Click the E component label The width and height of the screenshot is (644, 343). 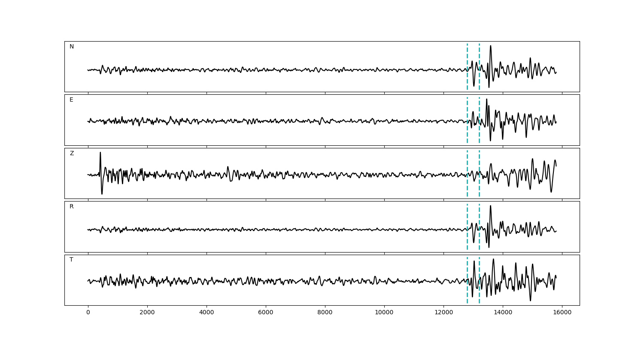click(x=71, y=100)
